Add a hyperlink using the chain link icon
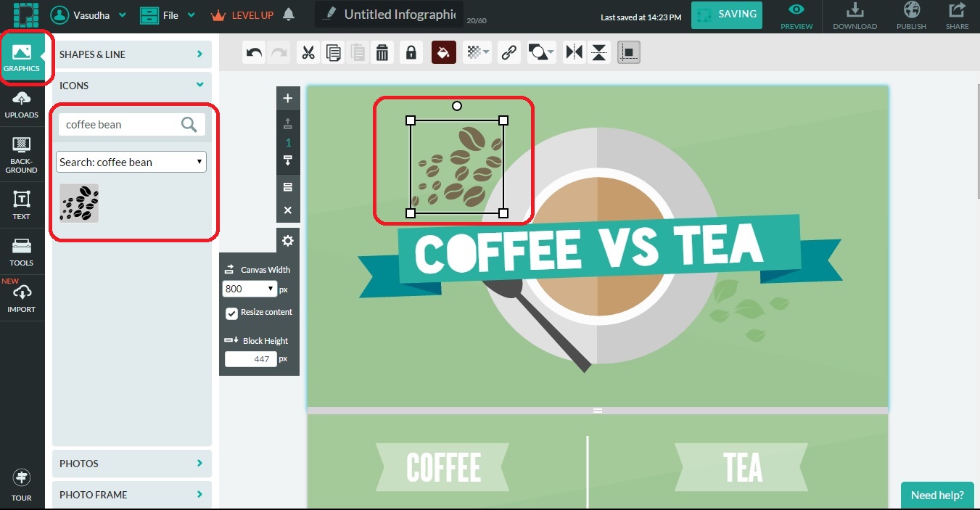The image size is (980, 510). click(x=509, y=52)
